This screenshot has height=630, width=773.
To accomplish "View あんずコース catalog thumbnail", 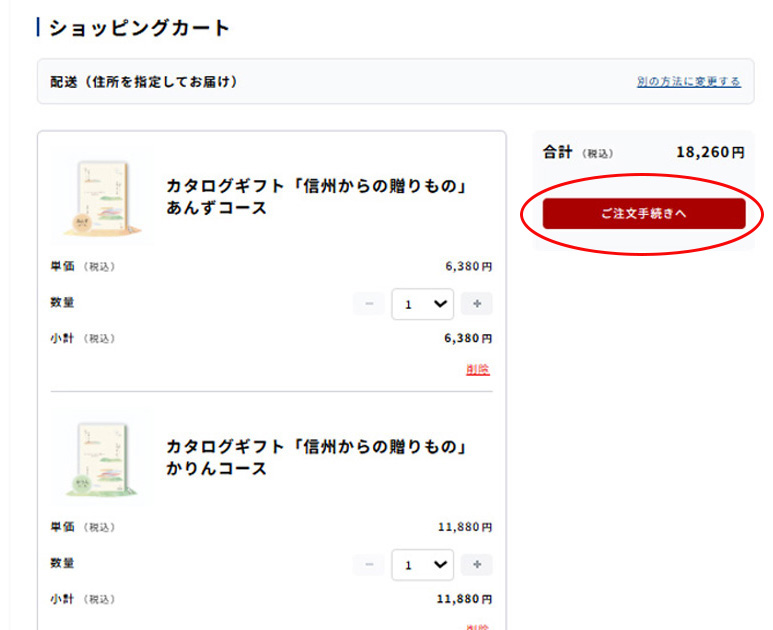I will point(102,198).
